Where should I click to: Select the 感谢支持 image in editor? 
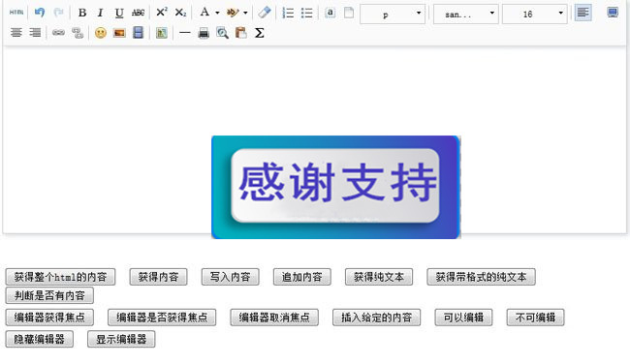336,187
